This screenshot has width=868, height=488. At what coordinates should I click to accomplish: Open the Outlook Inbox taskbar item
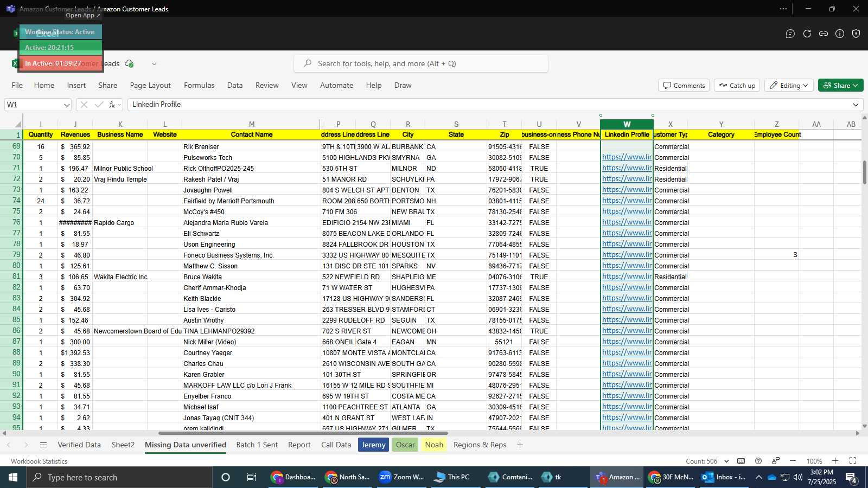(724, 477)
